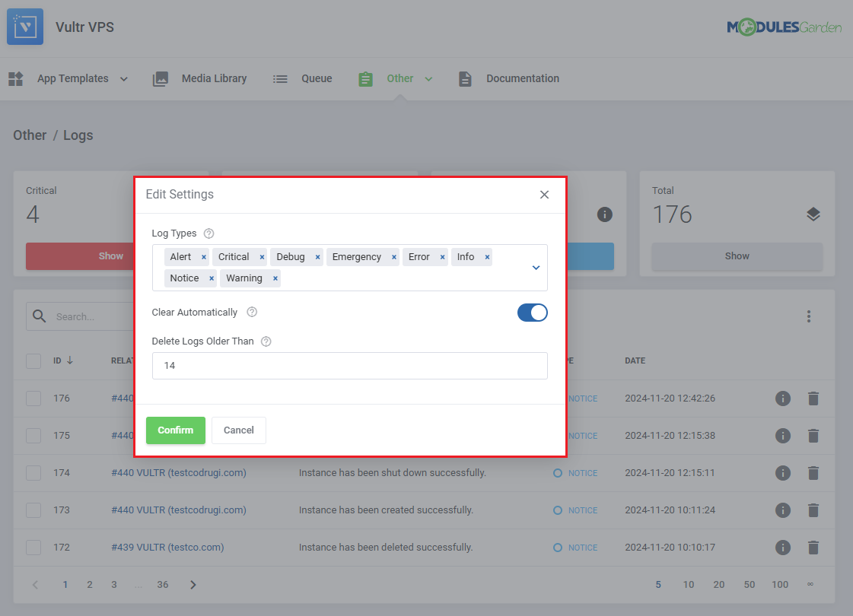Remove the Error log type tag
853x616 pixels.
tap(442, 257)
